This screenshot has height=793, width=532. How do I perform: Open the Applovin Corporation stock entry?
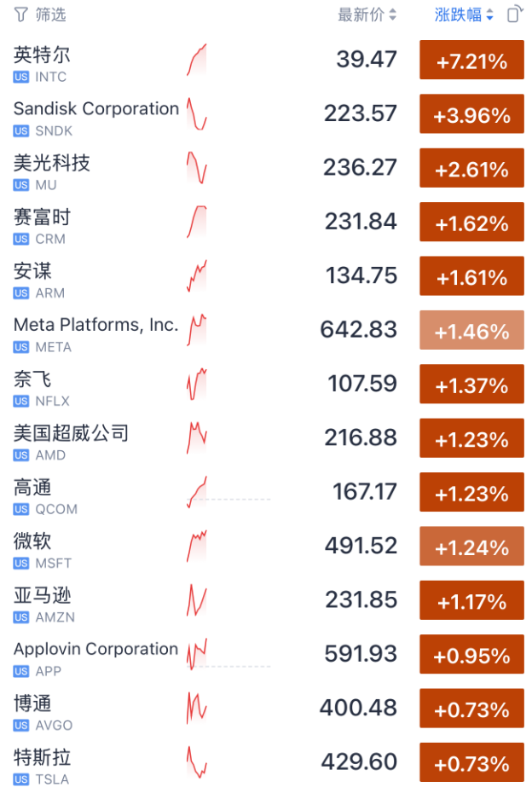[95, 649]
